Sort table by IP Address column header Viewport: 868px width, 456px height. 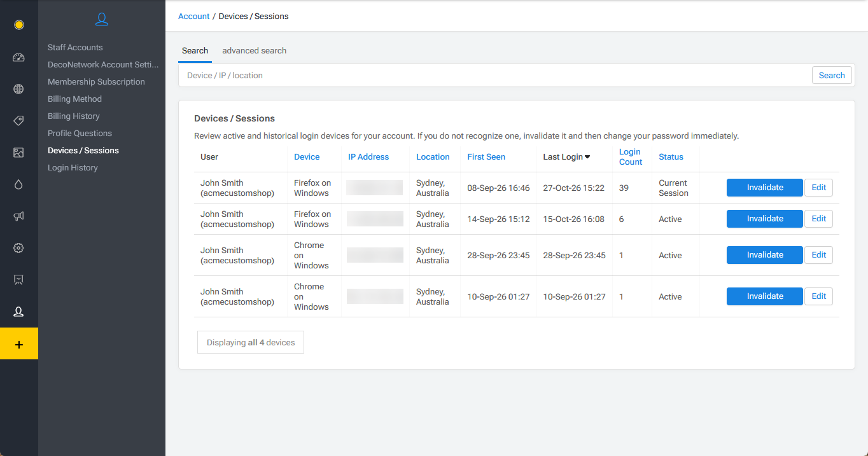coord(368,157)
